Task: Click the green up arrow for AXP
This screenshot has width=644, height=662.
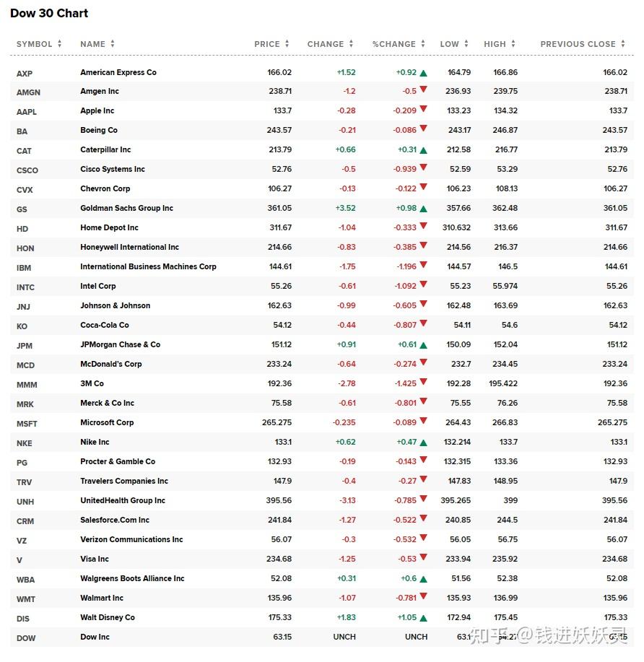Action: (424, 73)
